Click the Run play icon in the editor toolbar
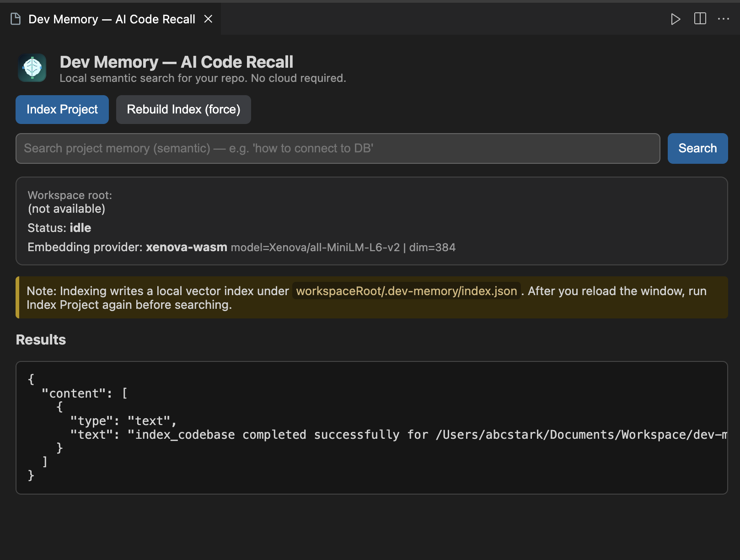The image size is (740, 560). click(675, 19)
